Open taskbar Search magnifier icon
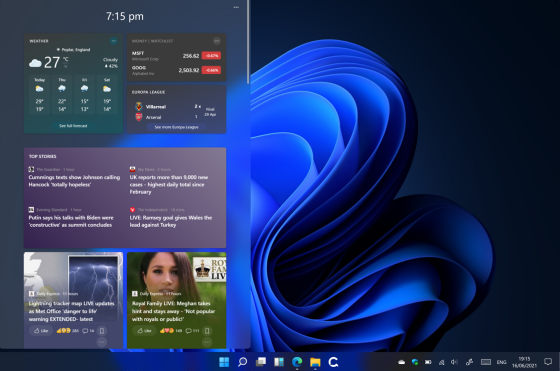Image resolution: width=560 pixels, height=371 pixels. click(242, 362)
